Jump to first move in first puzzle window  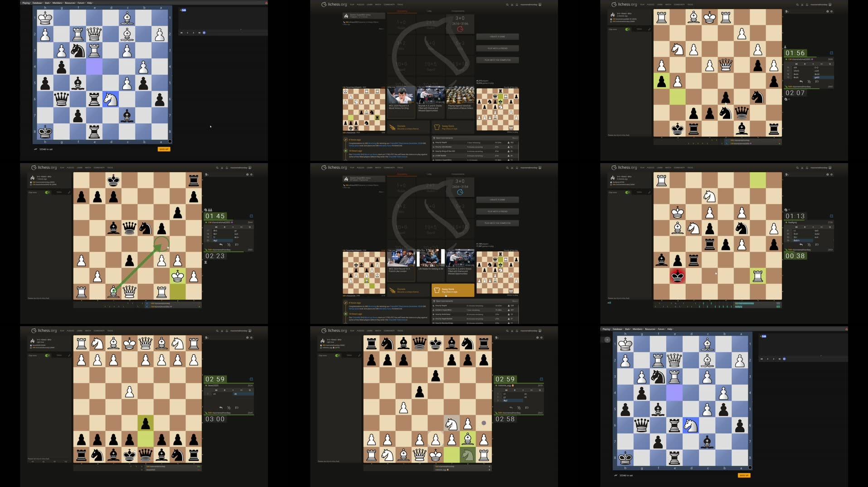[x=181, y=33]
